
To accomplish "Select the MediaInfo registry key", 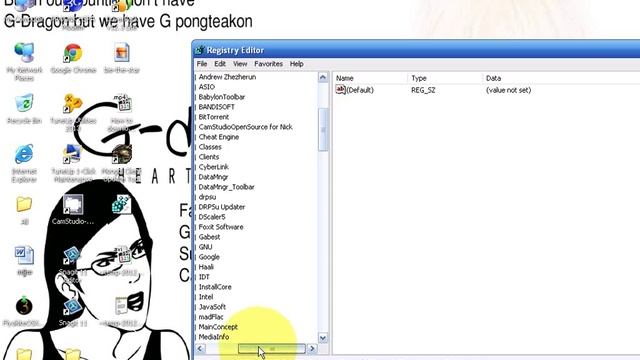I will pyautogui.click(x=213, y=337).
